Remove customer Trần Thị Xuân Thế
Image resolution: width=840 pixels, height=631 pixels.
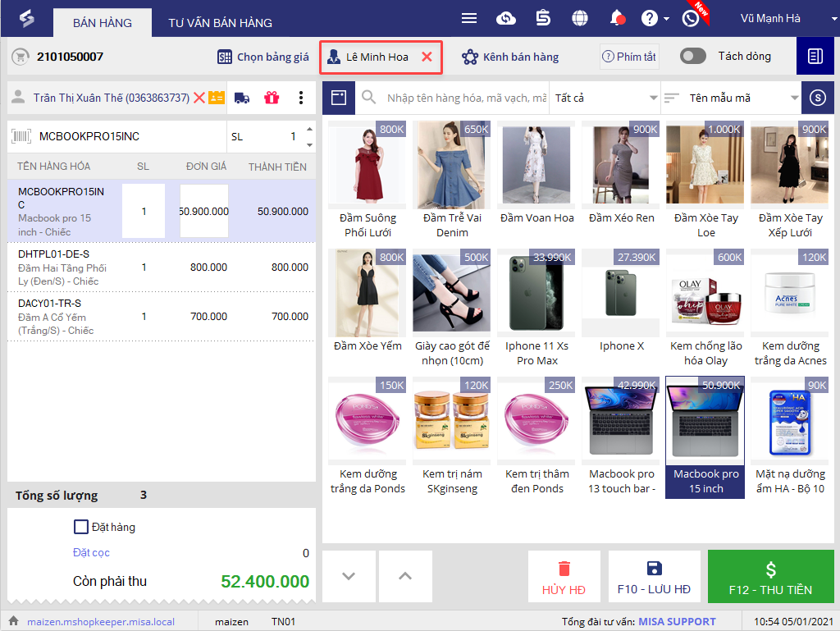tap(199, 98)
